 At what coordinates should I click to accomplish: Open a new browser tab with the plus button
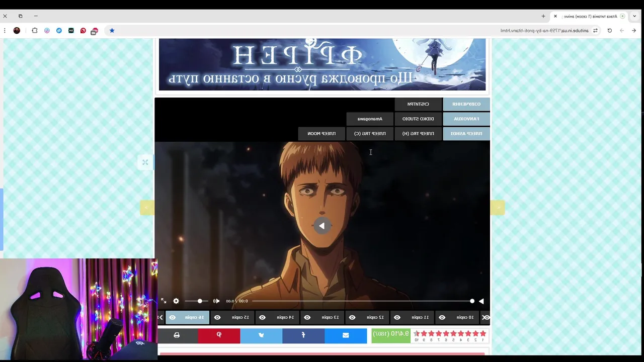tap(543, 16)
